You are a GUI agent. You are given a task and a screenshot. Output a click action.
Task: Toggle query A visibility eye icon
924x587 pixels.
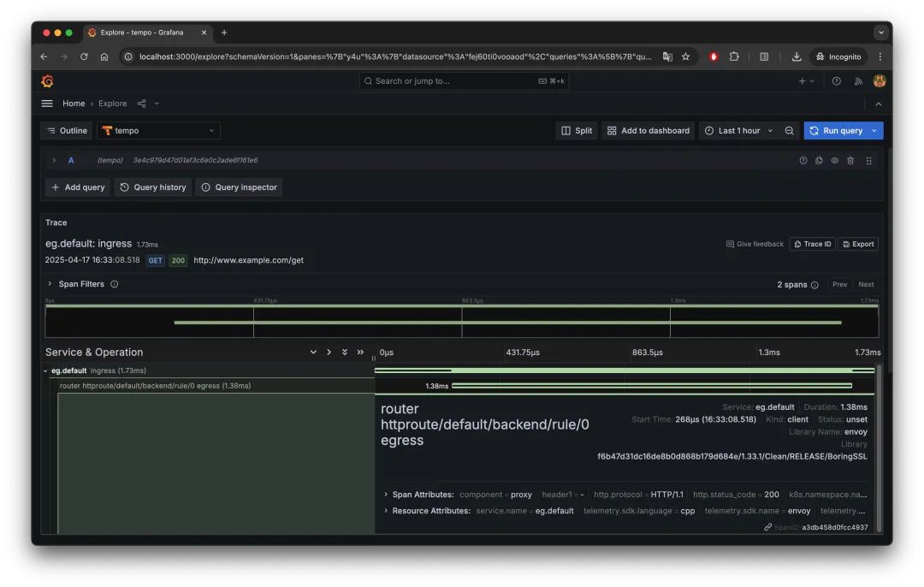[834, 160]
